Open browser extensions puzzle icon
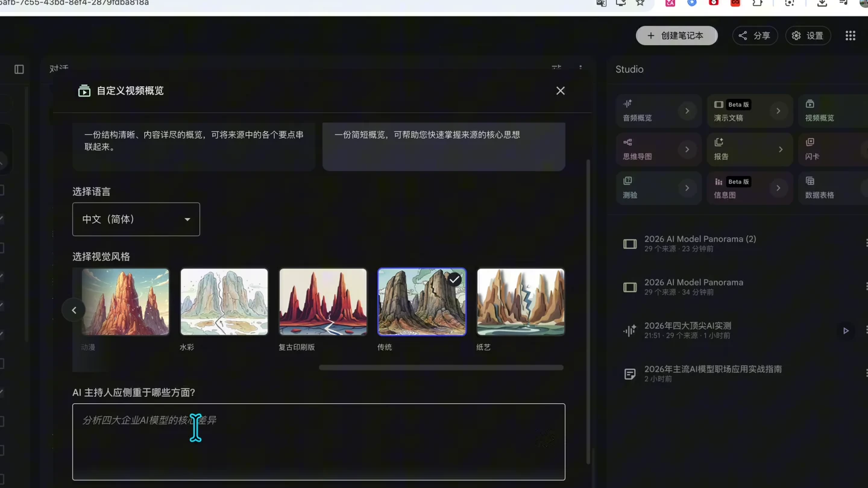The width and height of the screenshot is (868, 488). (x=757, y=3)
